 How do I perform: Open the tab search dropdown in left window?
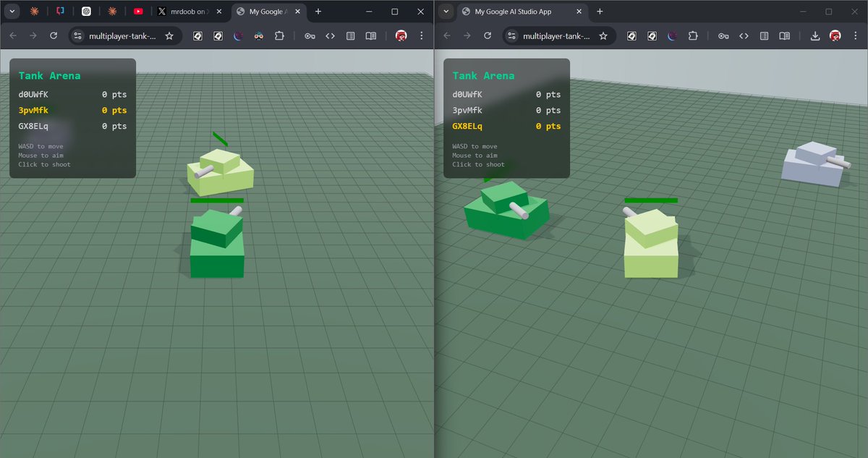pyautogui.click(x=13, y=12)
